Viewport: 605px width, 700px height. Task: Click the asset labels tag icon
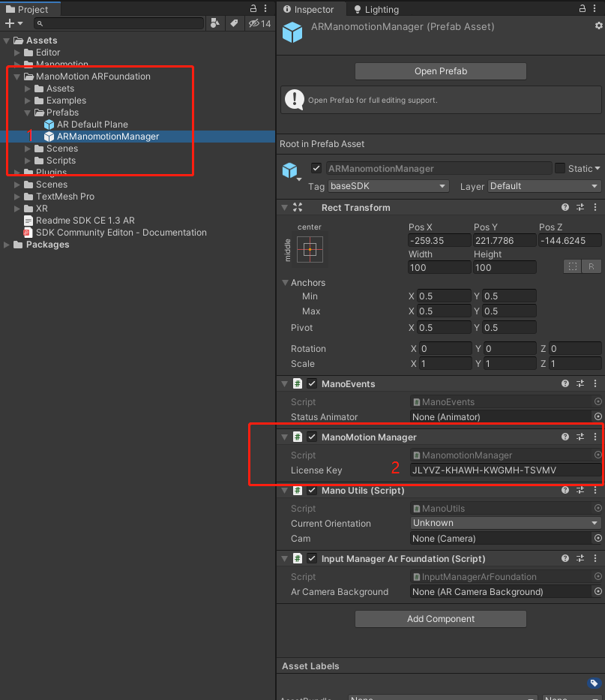point(594,683)
